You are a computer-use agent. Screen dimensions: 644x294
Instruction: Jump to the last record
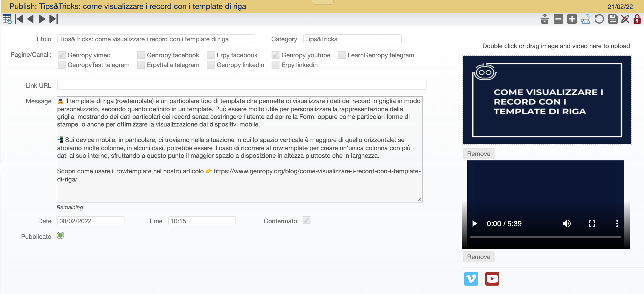54,19
